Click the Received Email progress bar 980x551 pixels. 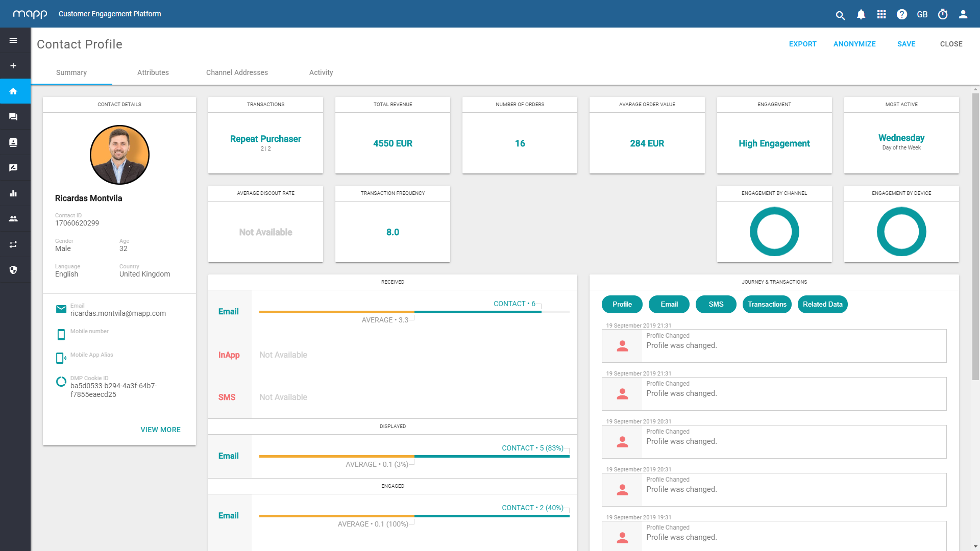(x=414, y=312)
